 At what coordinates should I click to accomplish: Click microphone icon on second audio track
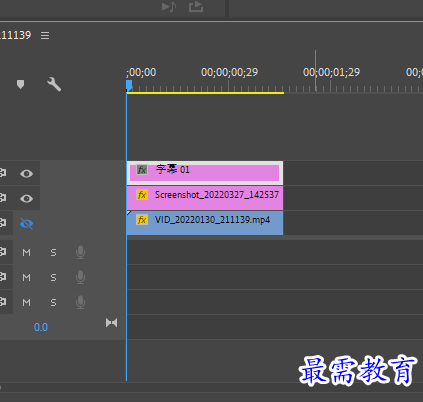click(80, 277)
